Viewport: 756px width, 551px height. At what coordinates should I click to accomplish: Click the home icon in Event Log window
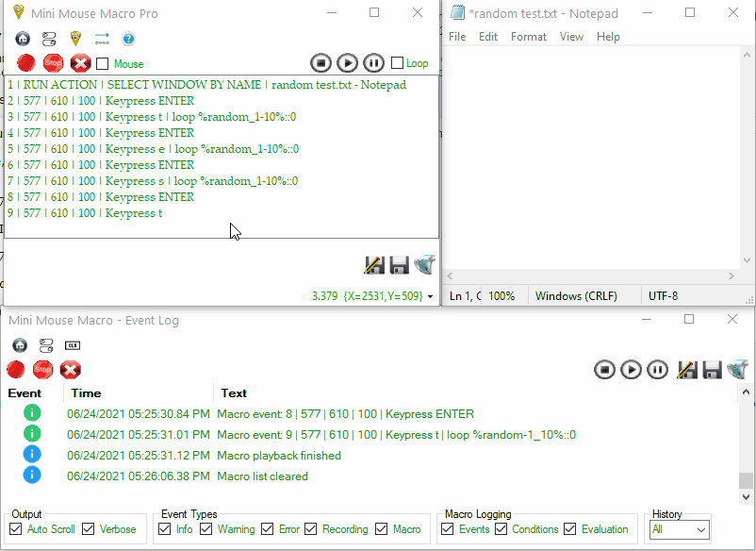pyautogui.click(x=20, y=345)
